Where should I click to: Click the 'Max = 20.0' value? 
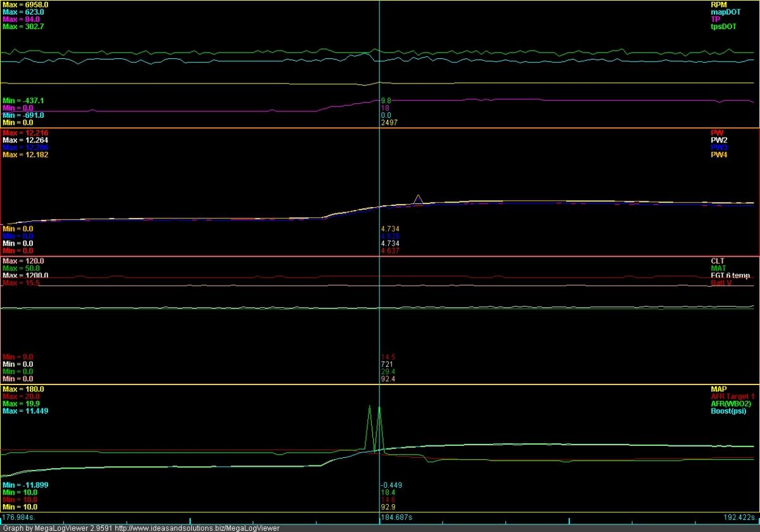click(22, 396)
